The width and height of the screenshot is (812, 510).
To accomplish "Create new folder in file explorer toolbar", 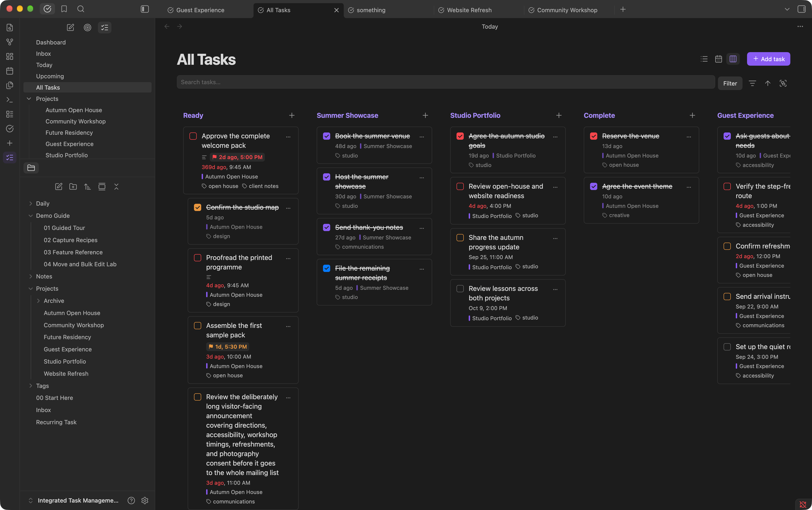I will click(73, 187).
